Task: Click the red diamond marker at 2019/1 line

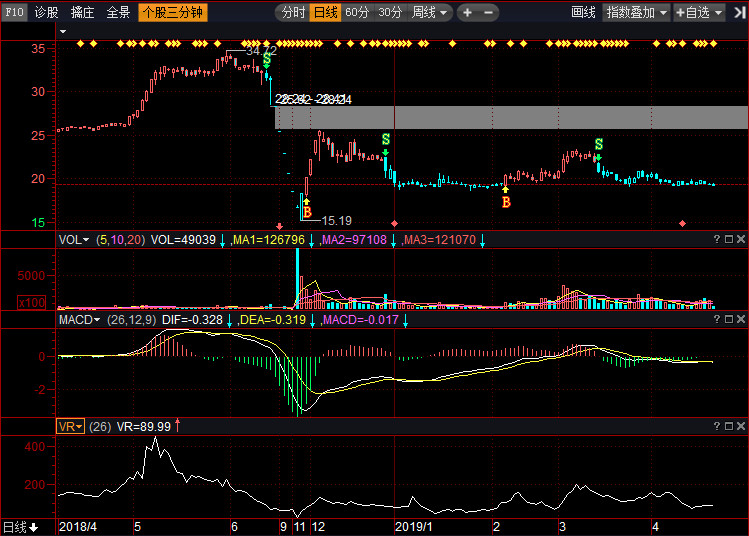Action: 394,224
